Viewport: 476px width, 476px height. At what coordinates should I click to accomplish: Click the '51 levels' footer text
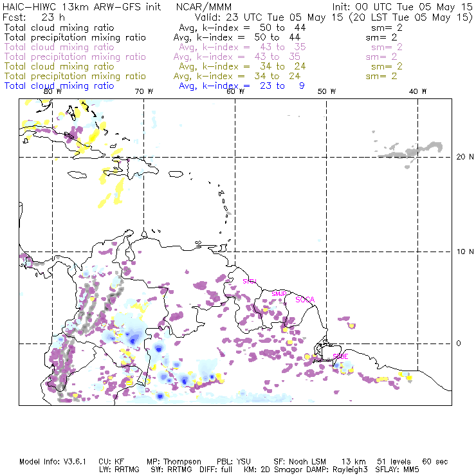pyautogui.click(x=394, y=462)
